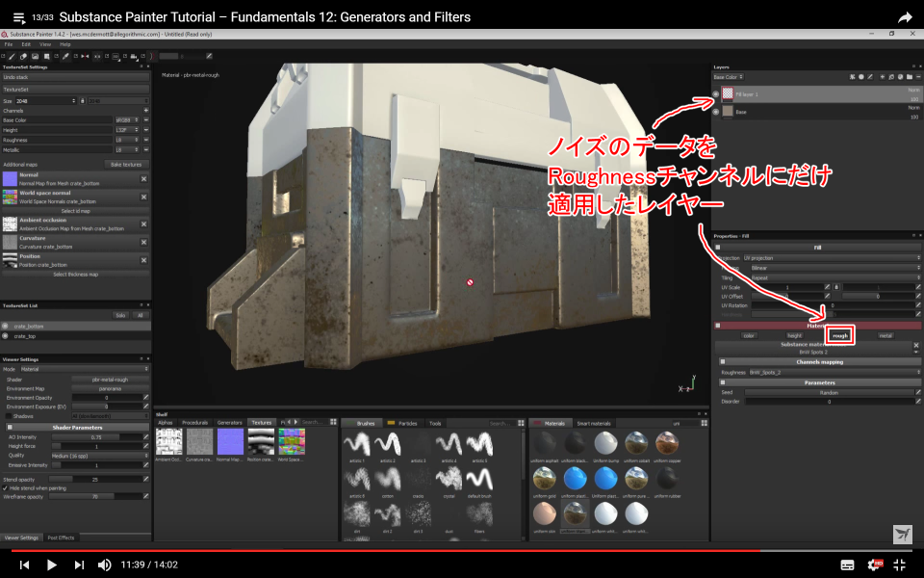Open the Bilinear filtering dropdown
The image size is (924, 578).
pyautogui.click(x=835, y=268)
